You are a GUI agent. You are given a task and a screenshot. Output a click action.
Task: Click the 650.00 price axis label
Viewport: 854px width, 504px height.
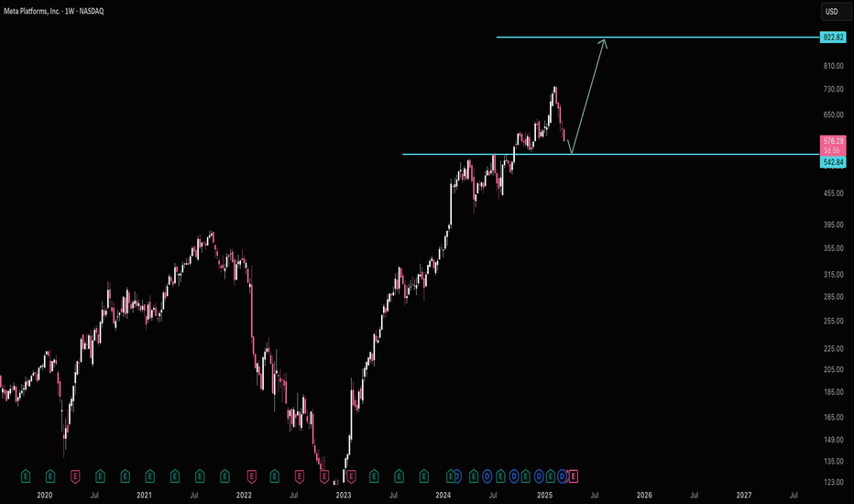pos(833,115)
